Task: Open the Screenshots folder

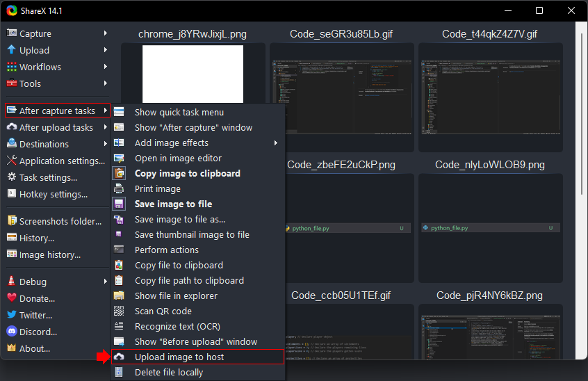Action: pyautogui.click(x=60, y=221)
